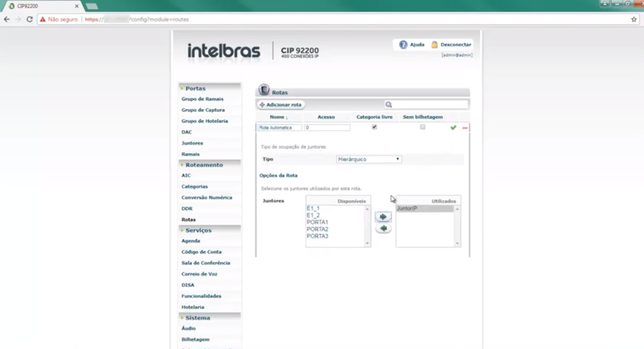This screenshot has height=349, width=644.
Task: Click the red minus icon to remove route
Action: (465, 127)
